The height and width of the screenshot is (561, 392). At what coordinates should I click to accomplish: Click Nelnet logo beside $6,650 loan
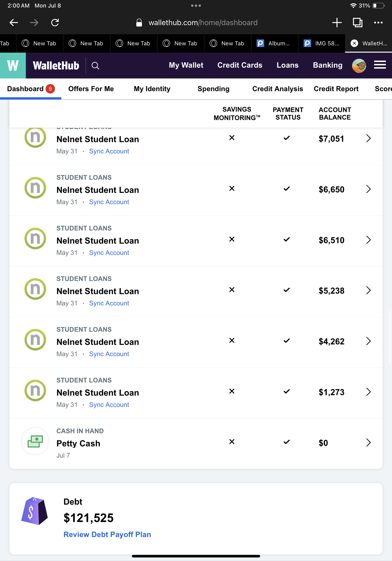35,188
